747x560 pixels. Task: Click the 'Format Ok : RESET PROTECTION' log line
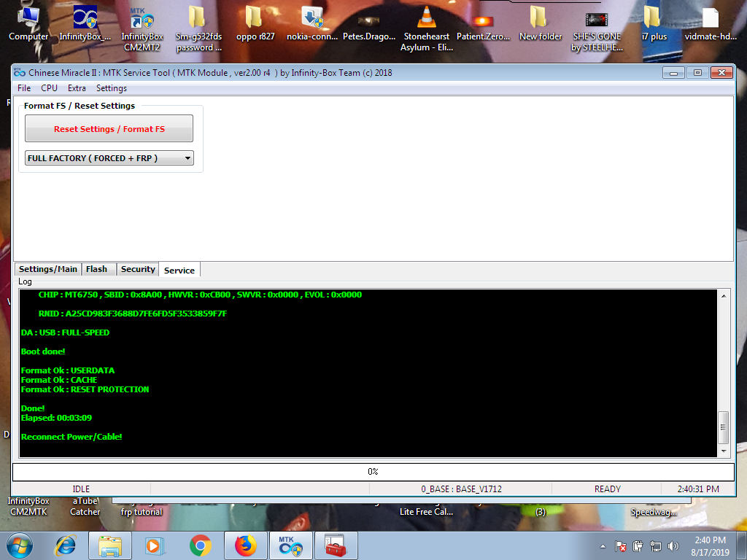85,389
